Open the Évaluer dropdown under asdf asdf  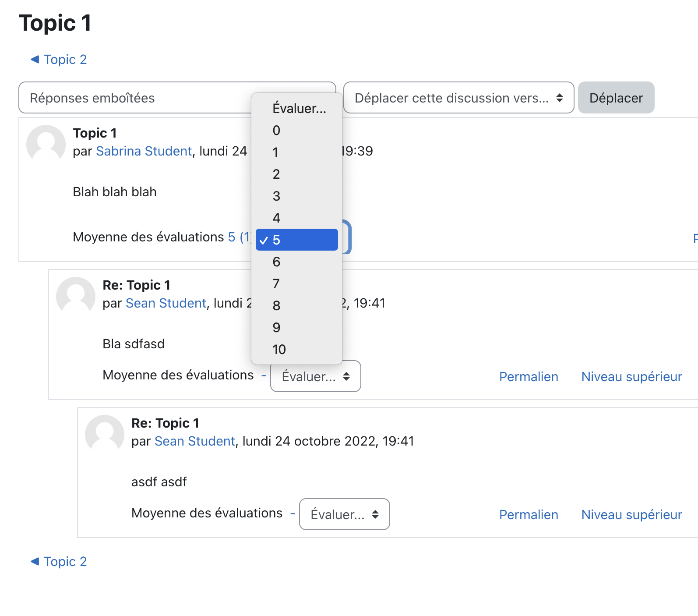tap(344, 514)
